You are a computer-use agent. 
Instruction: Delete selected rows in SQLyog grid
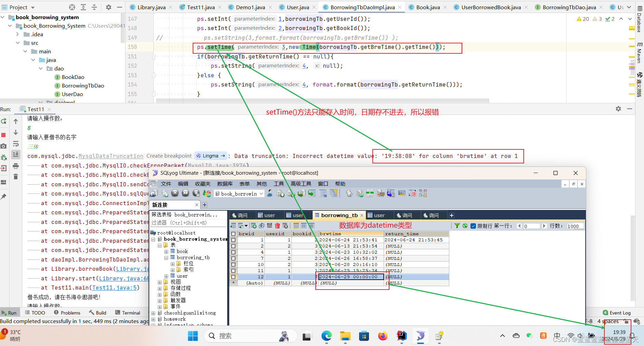(x=277, y=226)
